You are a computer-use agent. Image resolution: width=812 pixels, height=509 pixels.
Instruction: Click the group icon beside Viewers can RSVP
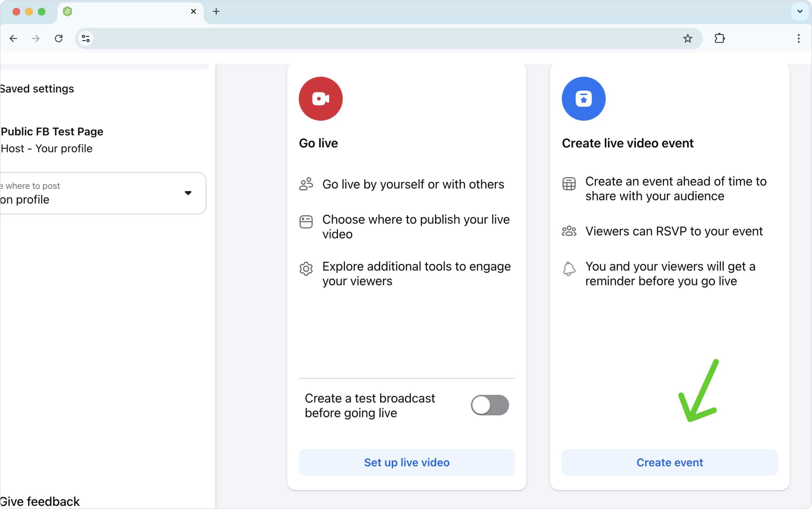[569, 231]
